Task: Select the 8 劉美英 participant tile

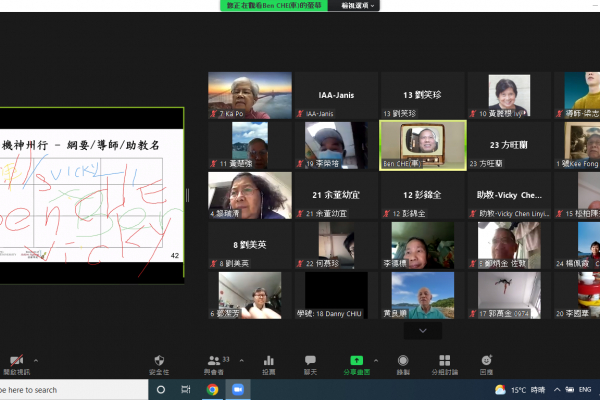Action: [x=250, y=245]
